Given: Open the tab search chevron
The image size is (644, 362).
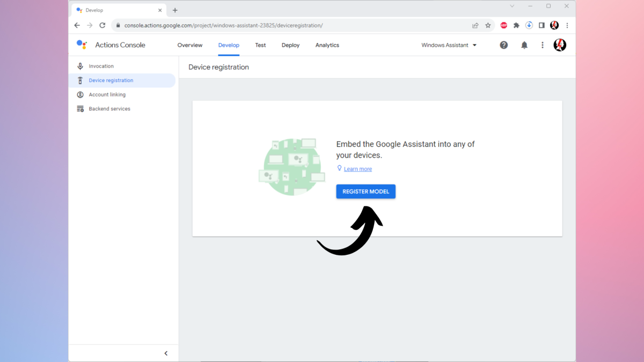Looking at the screenshot, I should pos(512,6).
